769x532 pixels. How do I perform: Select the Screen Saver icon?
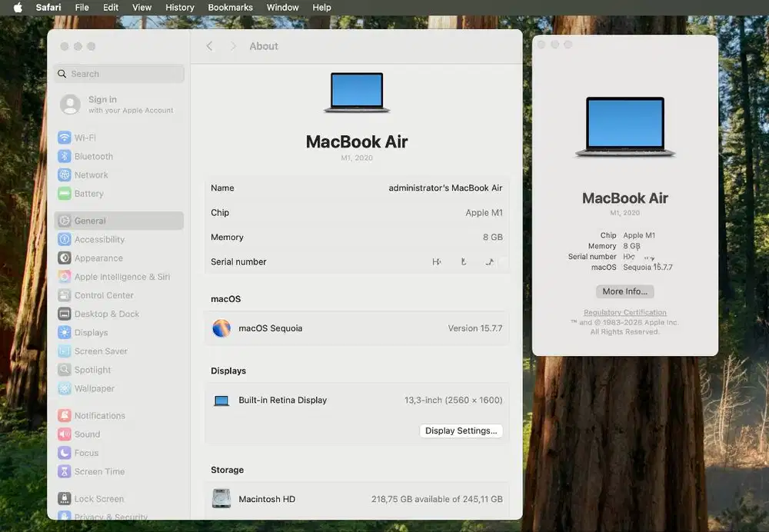pyautogui.click(x=65, y=351)
